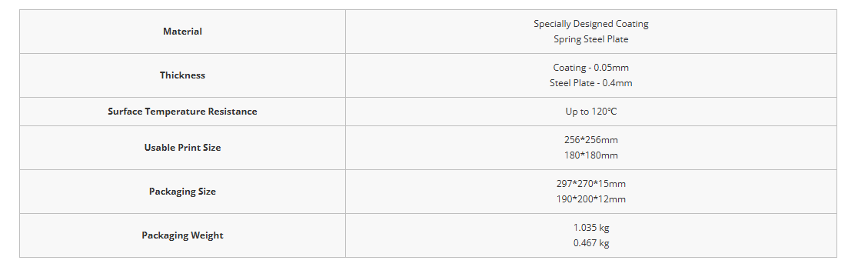Click the 190*200*12mm packaging size

pyautogui.click(x=590, y=199)
